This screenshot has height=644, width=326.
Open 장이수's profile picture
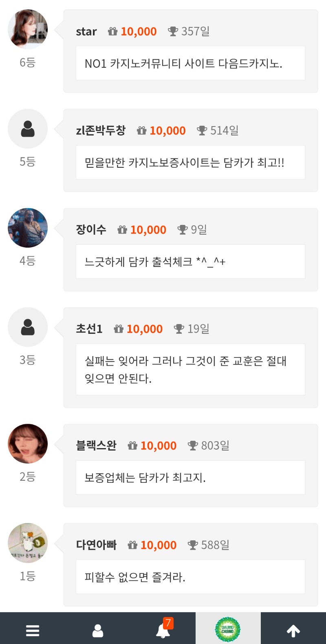click(x=28, y=228)
